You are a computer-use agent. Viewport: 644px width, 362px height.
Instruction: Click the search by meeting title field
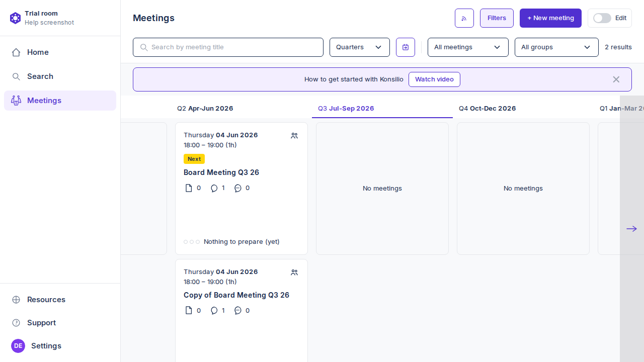coord(228,47)
